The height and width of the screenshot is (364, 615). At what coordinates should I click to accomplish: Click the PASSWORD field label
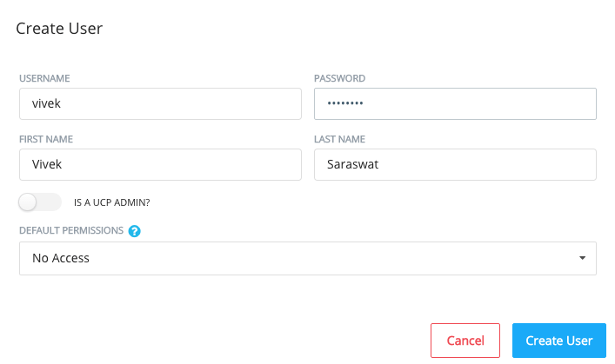coord(339,78)
